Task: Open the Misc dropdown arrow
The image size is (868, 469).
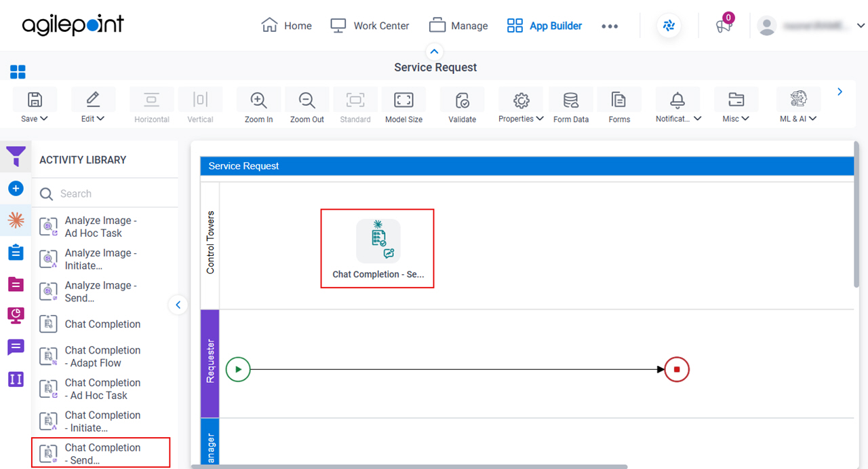Action: point(745,119)
